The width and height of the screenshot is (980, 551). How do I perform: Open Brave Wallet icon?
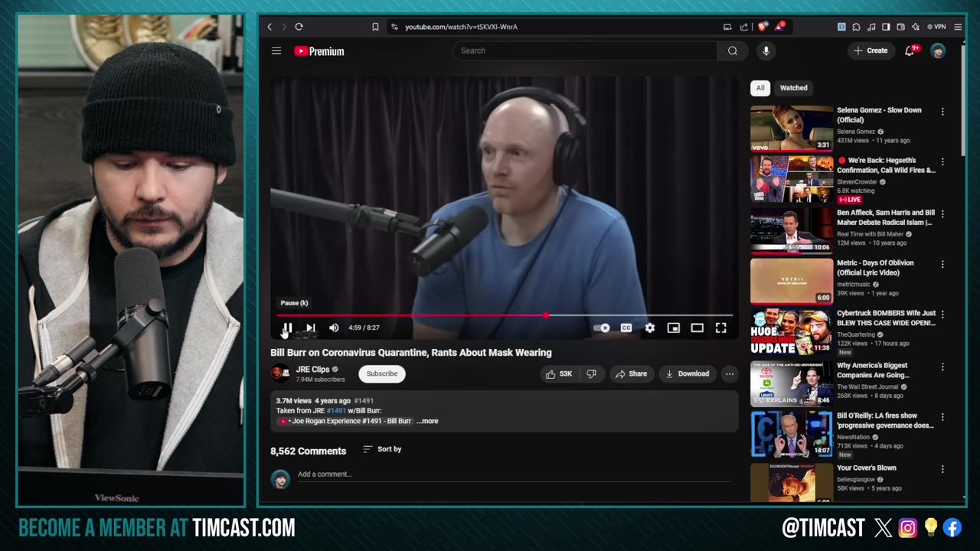pyautogui.click(x=901, y=27)
